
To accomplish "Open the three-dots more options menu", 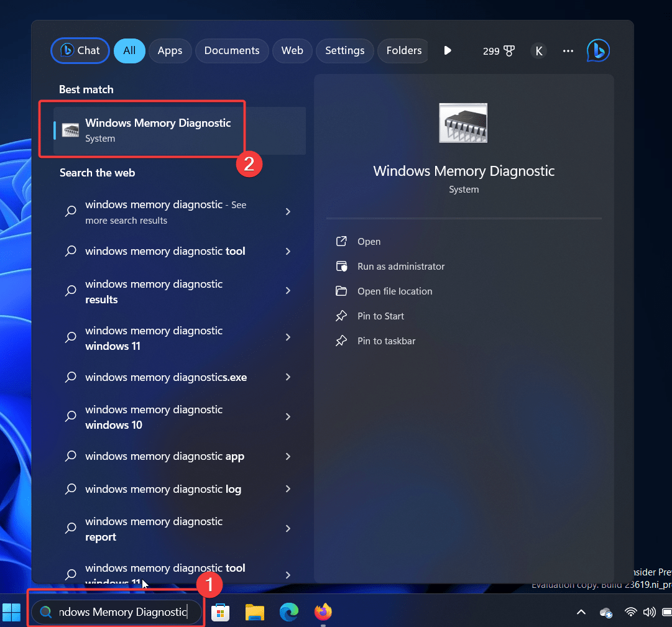I will (568, 51).
